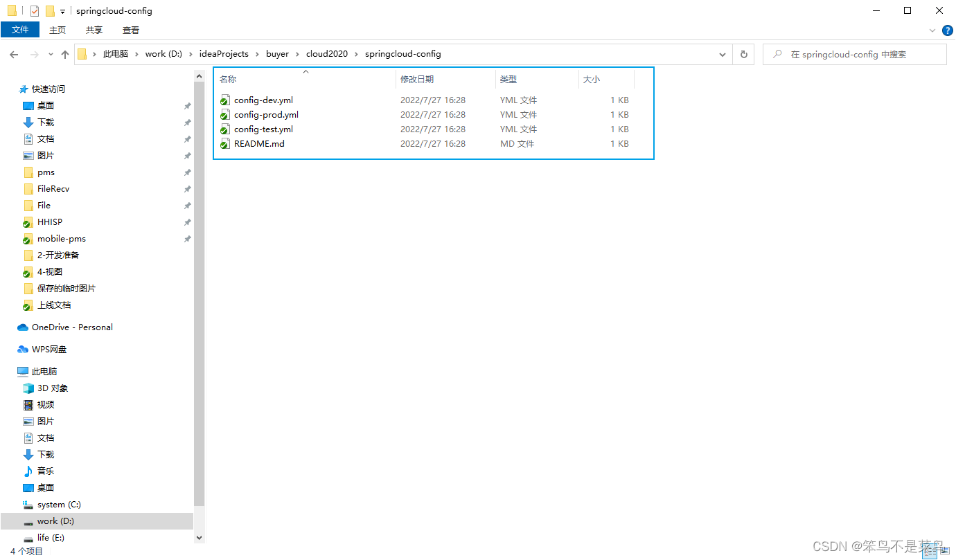
Task: Open the 主页 ribbon tab
Action: tap(57, 30)
